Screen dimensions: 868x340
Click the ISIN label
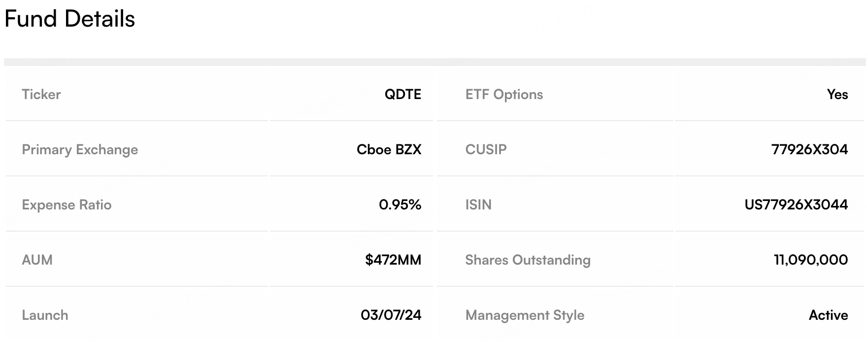(478, 205)
